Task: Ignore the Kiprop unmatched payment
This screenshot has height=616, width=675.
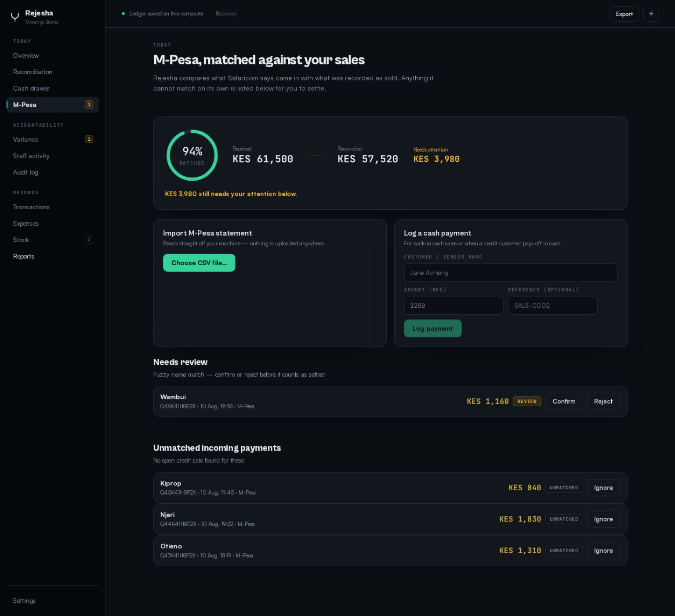Action: (603, 488)
